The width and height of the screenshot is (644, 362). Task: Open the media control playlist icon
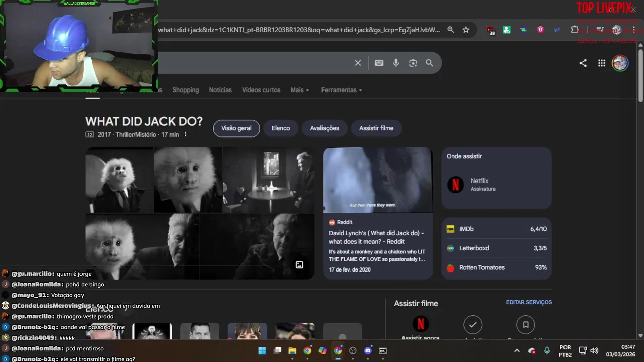600,30
